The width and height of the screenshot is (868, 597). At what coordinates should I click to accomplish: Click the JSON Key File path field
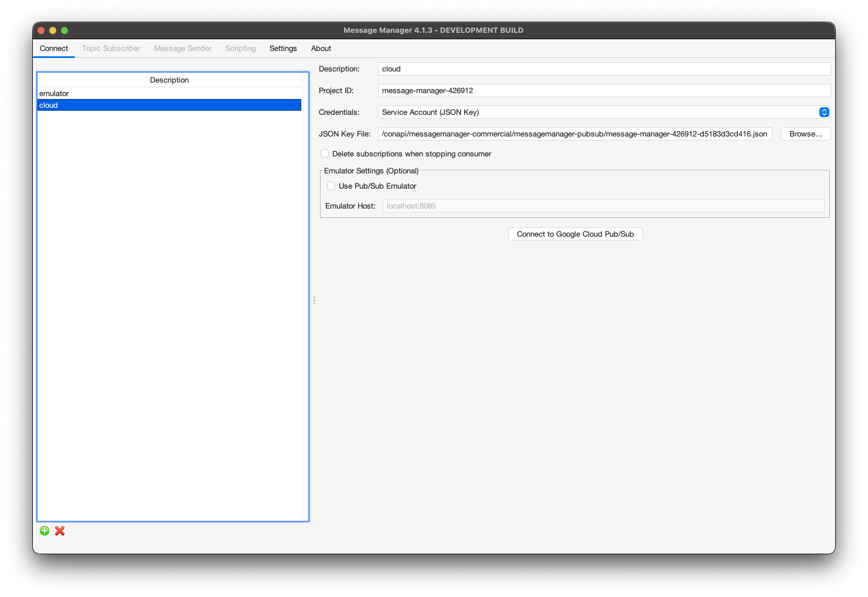click(574, 134)
